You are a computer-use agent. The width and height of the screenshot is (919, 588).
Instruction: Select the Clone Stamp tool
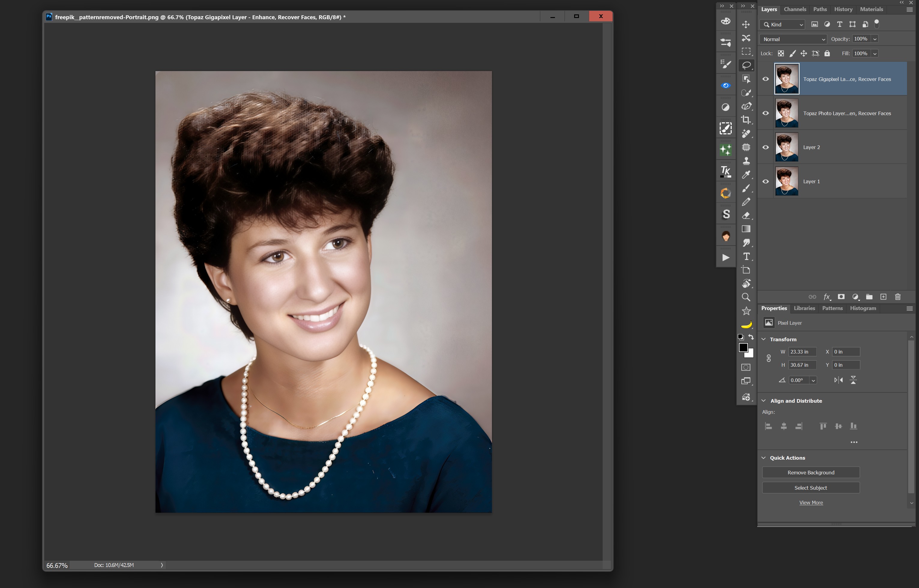746,161
